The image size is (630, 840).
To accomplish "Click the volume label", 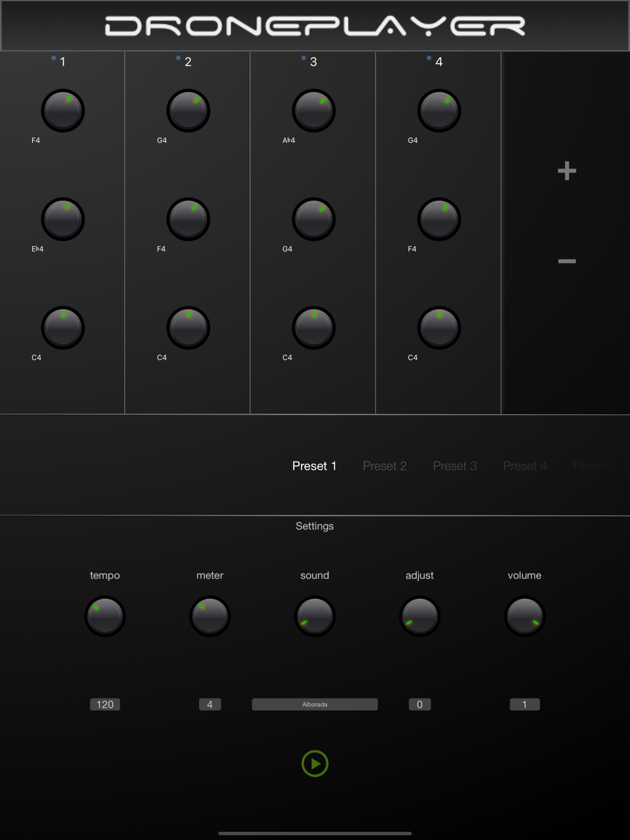I will point(525,575).
